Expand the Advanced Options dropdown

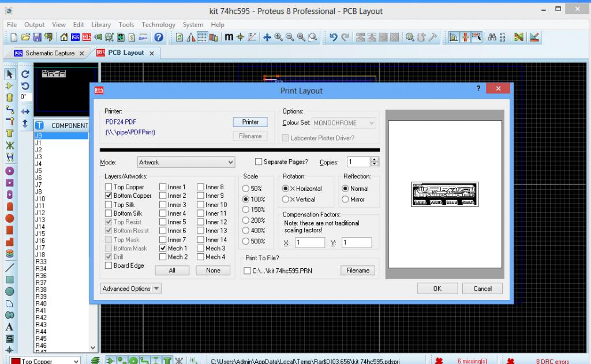tap(131, 288)
